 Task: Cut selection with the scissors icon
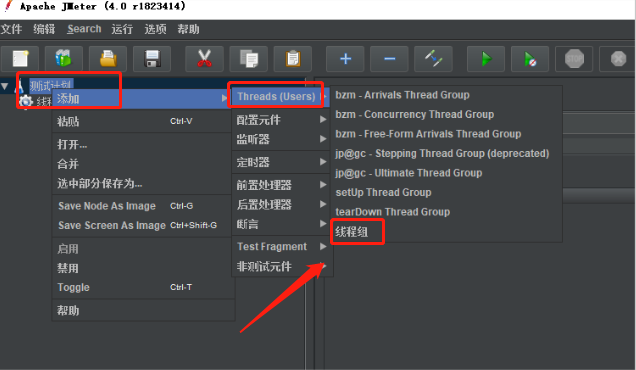[204, 59]
